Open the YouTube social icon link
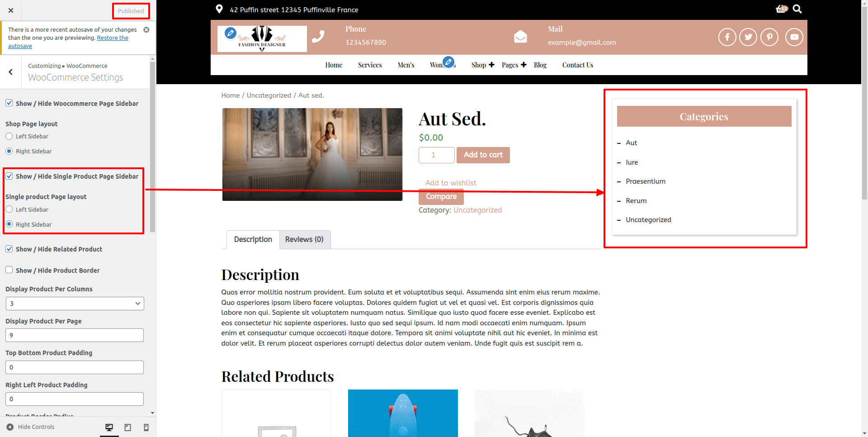The width and height of the screenshot is (868, 437). click(x=794, y=37)
